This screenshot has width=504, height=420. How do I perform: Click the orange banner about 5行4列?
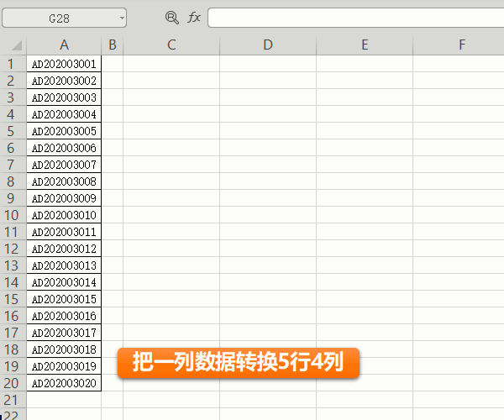point(239,363)
